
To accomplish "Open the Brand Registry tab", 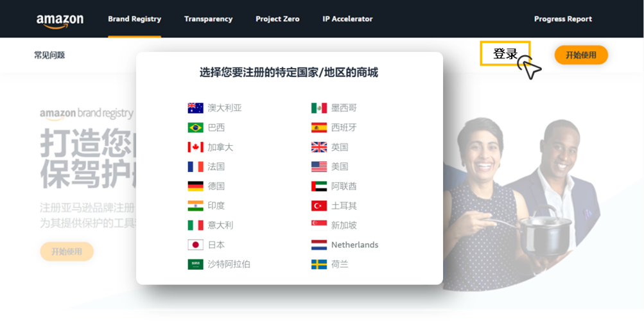I will coord(134,19).
